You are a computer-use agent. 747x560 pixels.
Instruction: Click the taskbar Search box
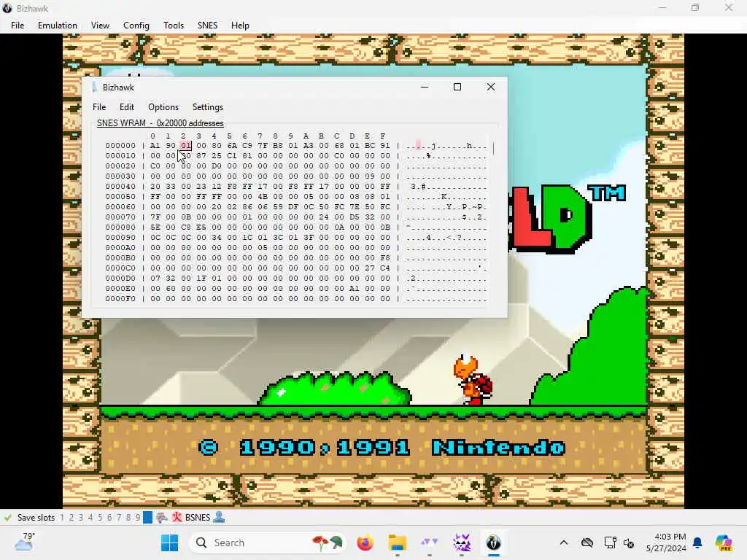pyautogui.click(x=268, y=542)
